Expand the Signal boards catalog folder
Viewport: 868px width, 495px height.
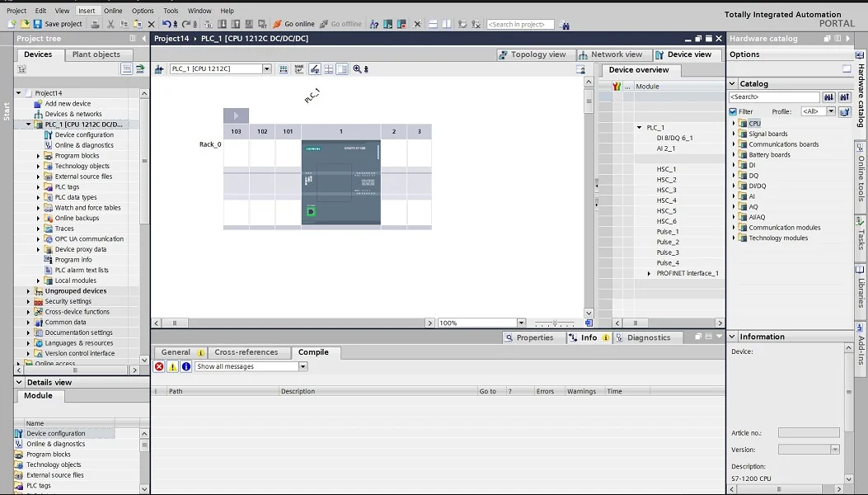734,134
